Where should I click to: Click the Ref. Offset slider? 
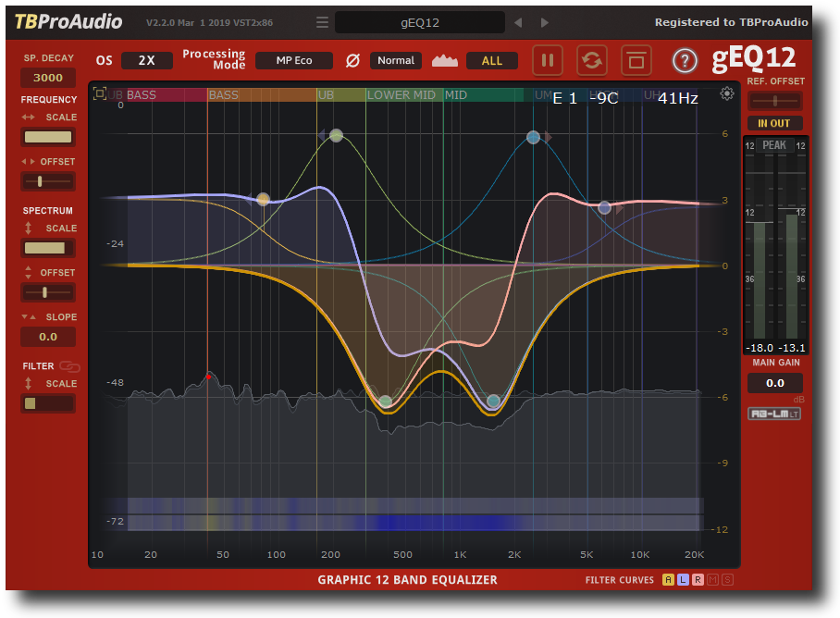(x=774, y=101)
